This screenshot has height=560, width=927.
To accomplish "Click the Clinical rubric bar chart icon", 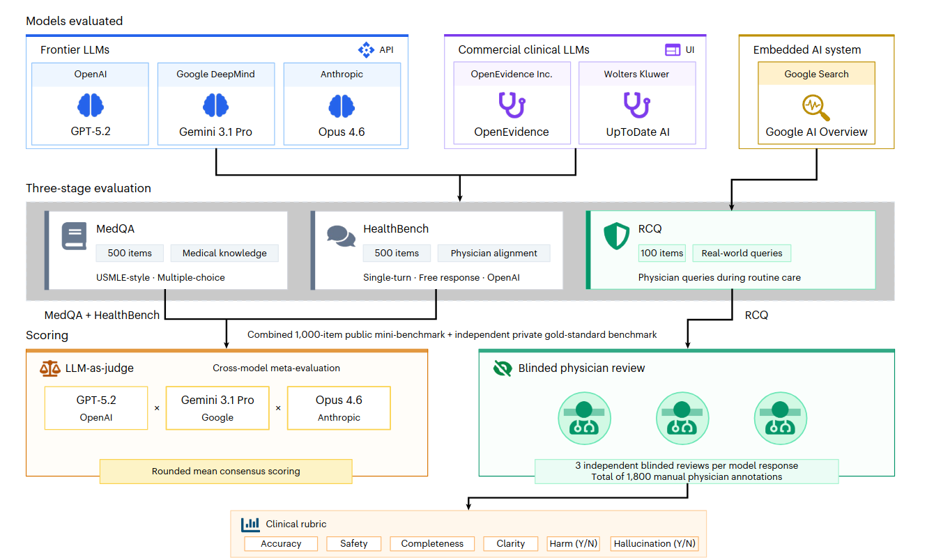I will pos(250,524).
